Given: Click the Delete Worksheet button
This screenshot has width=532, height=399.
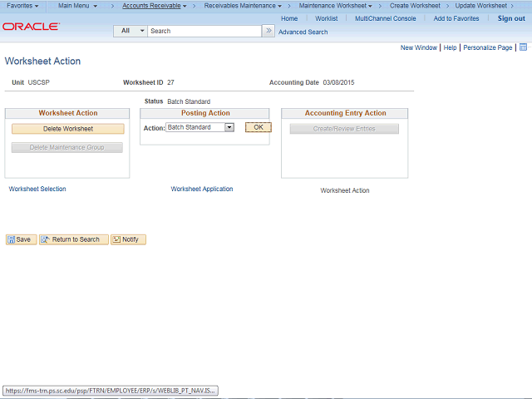Looking at the screenshot, I should click(x=68, y=129).
